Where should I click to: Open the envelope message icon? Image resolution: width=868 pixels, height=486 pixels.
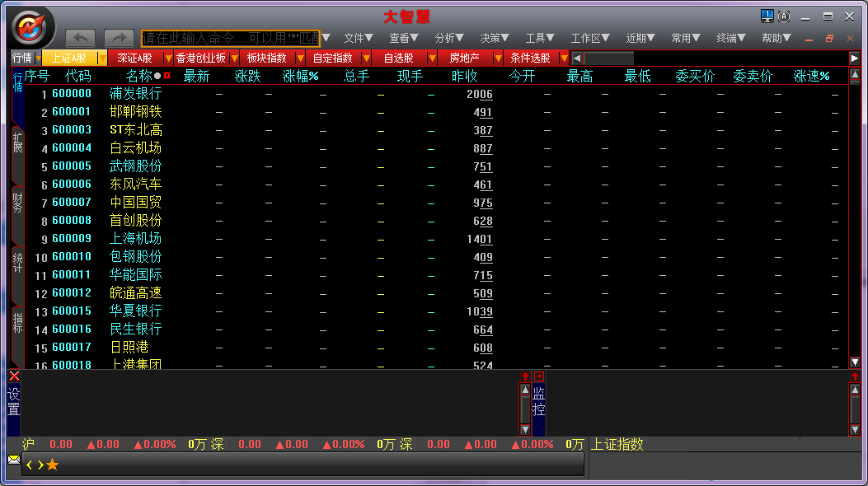point(14,460)
